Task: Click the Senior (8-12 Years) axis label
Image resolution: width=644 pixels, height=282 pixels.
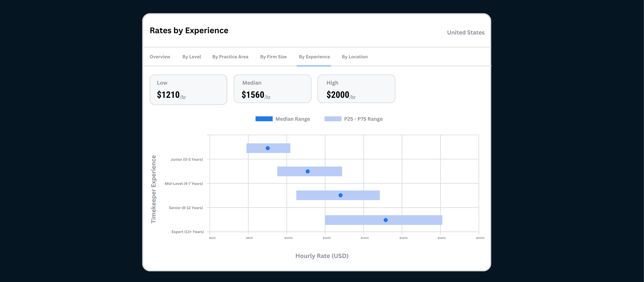Action: click(x=185, y=208)
